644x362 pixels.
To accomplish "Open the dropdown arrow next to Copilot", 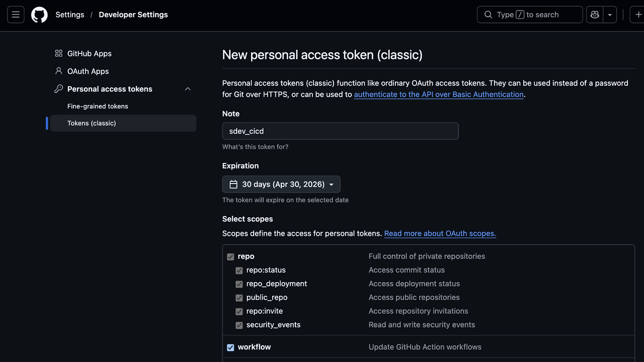I will (x=610, y=15).
